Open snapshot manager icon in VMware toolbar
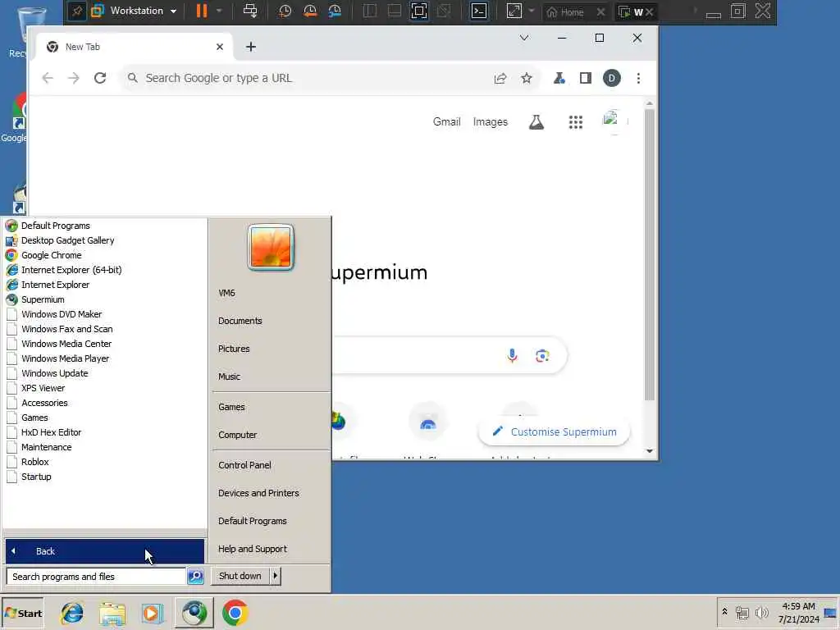 pos(335,11)
